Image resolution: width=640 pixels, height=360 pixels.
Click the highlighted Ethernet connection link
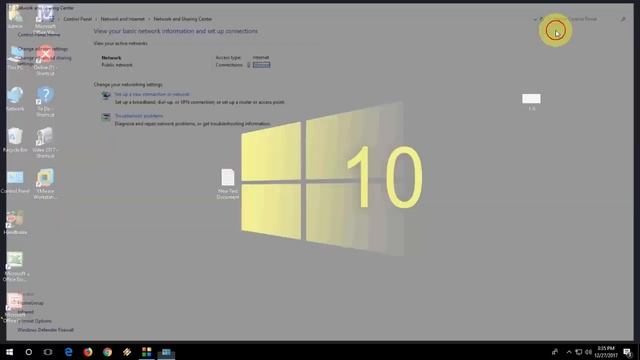[261, 65]
